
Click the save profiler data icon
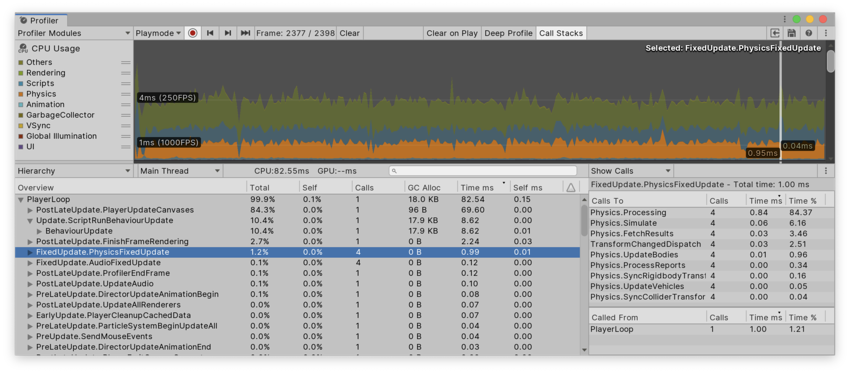click(792, 33)
